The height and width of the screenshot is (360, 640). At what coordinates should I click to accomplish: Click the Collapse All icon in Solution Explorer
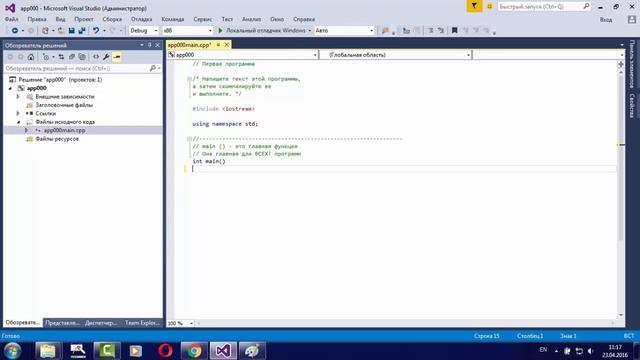72,57
